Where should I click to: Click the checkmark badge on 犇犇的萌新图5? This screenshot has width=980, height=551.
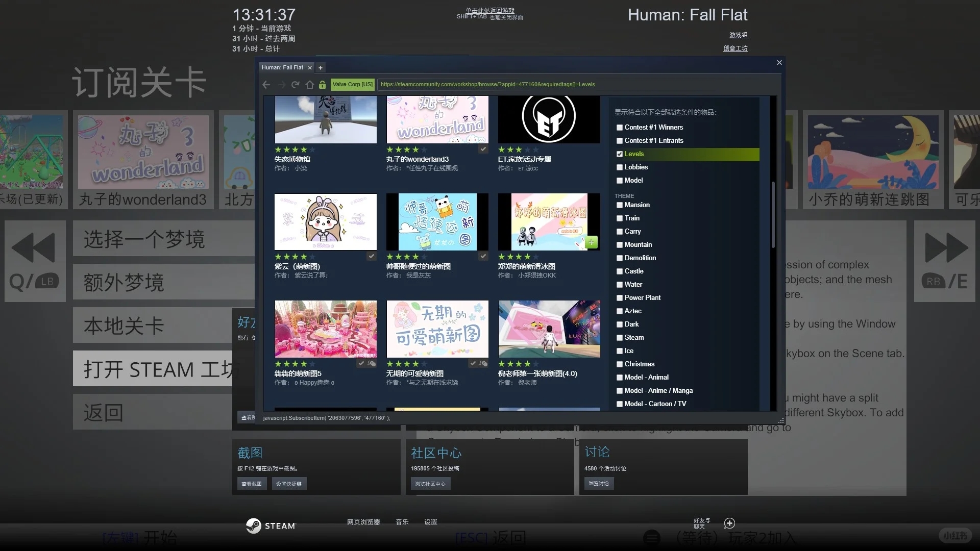(x=361, y=363)
